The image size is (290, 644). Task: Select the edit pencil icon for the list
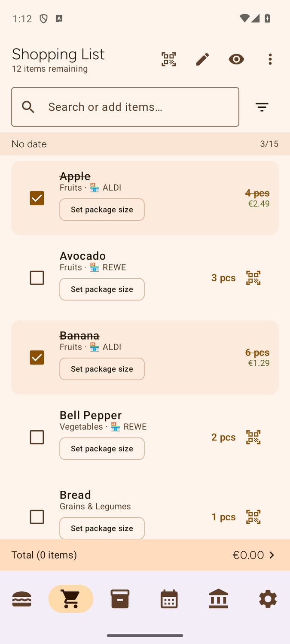tap(202, 59)
